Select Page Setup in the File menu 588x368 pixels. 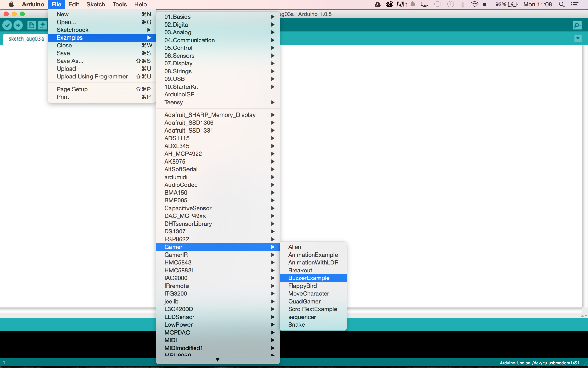click(x=72, y=89)
